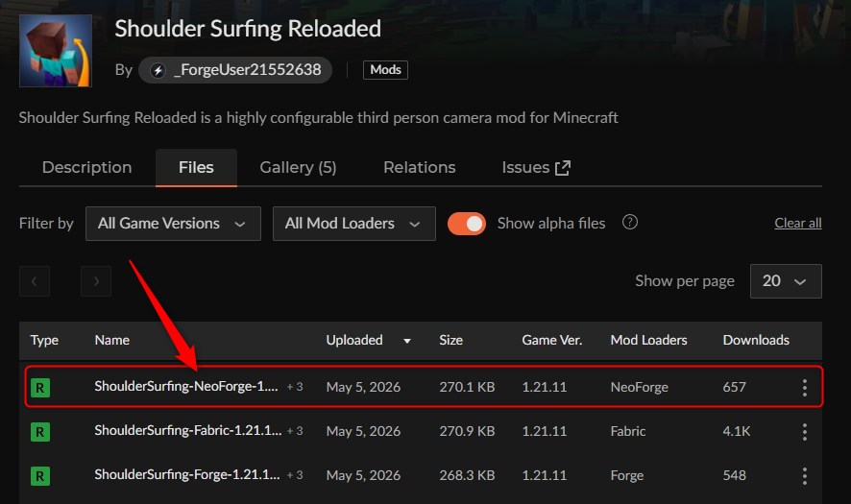Screen dimensions: 851x504
Task: Click the 4.1K downloads cell
Action: coord(737,431)
